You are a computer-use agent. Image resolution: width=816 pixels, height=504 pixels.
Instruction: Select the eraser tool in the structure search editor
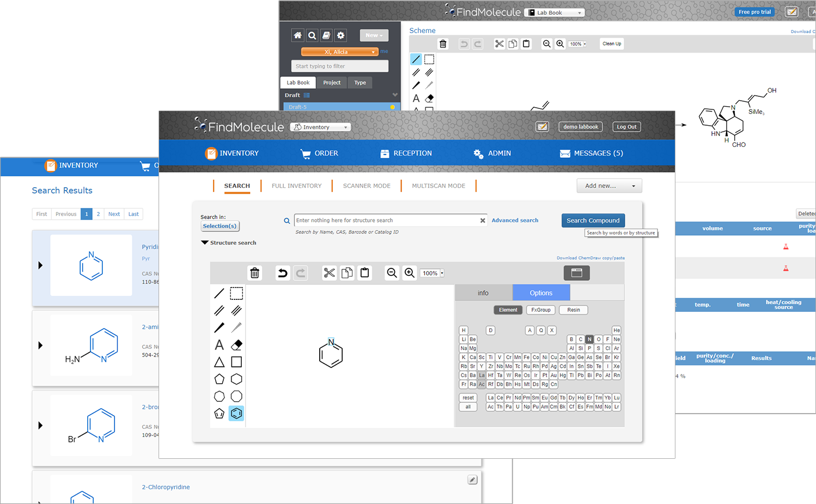click(x=236, y=345)
